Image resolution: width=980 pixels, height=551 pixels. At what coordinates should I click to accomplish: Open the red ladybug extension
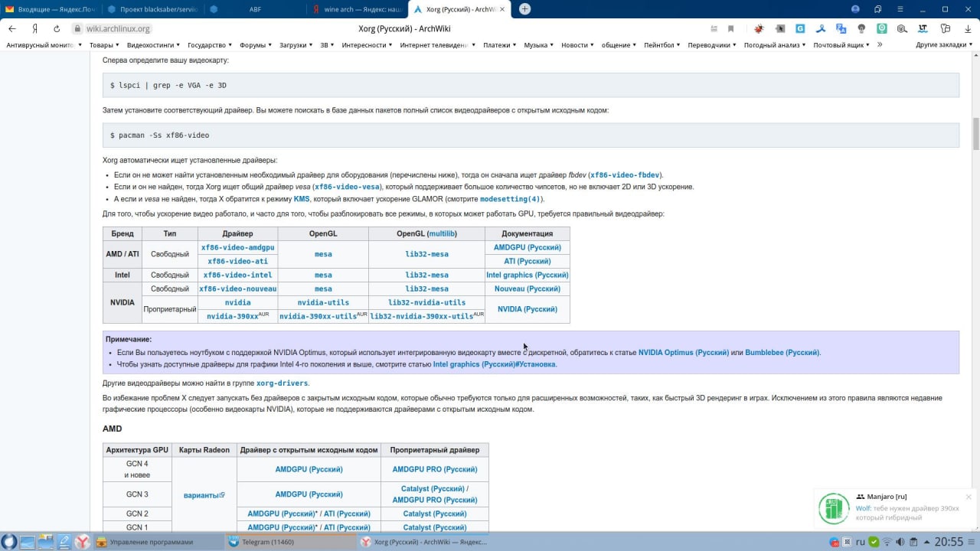tap(759, 28)
